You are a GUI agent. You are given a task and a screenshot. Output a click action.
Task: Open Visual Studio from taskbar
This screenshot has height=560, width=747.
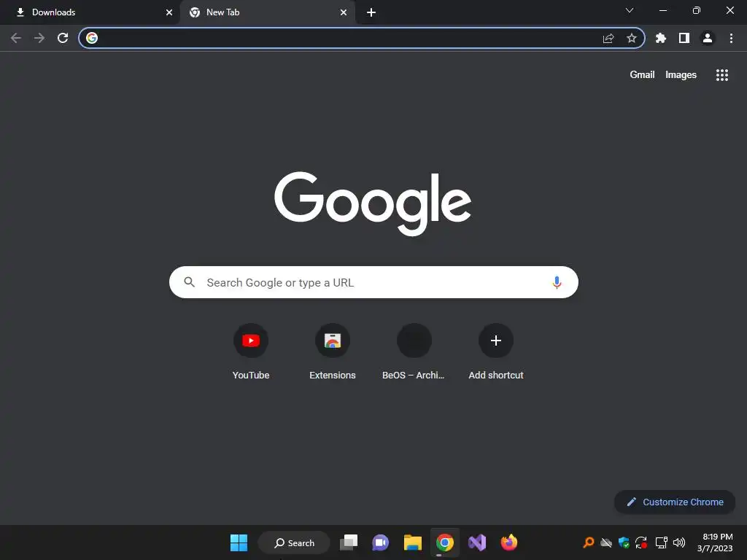click(477, 542)
